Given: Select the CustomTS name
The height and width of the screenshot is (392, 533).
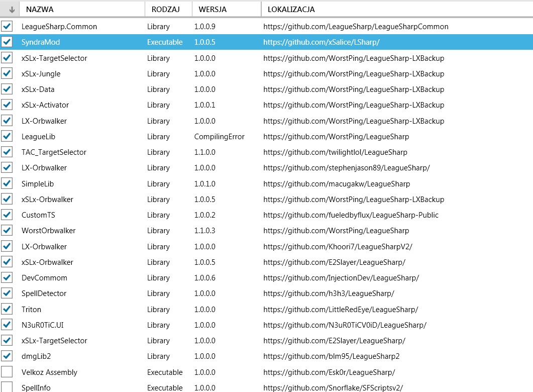Looking at the screenshot, I should [x=38, y=215].
